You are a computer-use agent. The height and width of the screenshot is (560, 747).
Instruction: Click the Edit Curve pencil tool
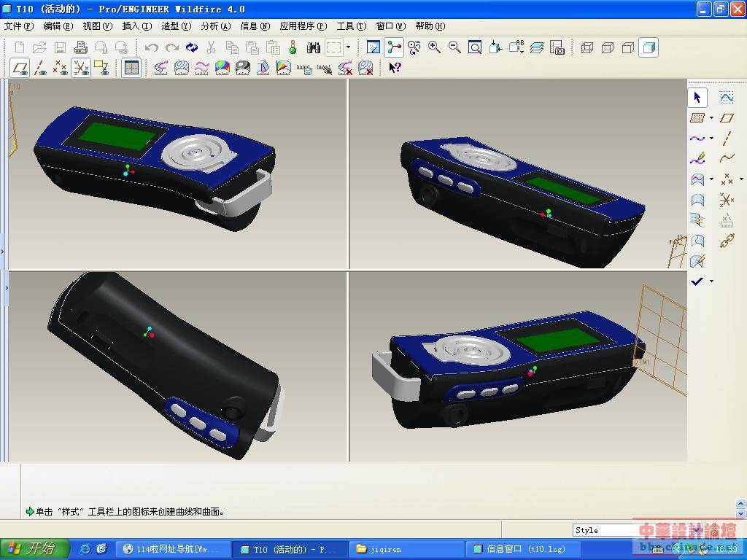tap(697, 158)
